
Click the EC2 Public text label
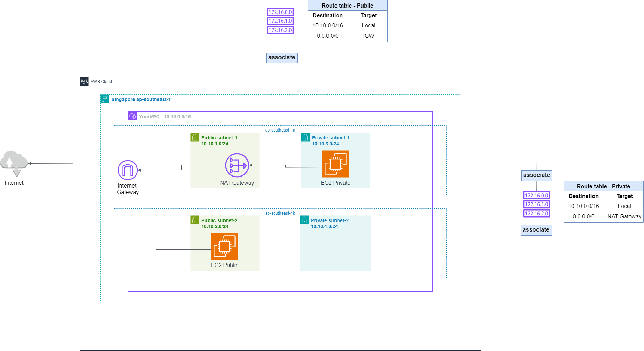tap(224, 265)
